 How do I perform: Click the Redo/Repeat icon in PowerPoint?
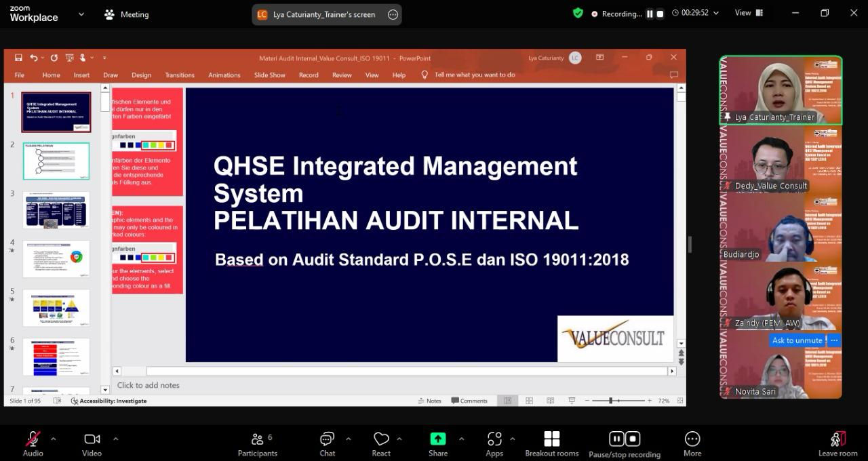pos(54,58)
